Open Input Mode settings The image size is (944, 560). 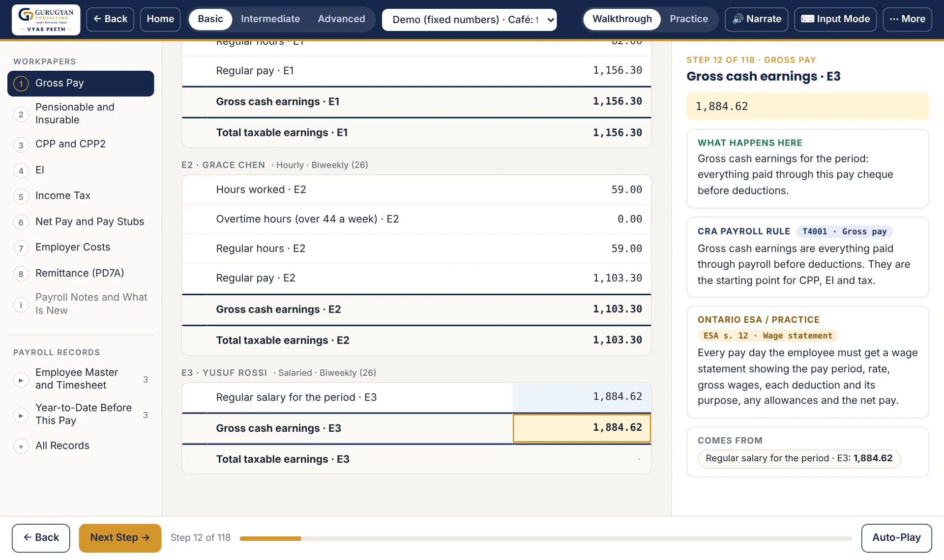click(835, 19)
